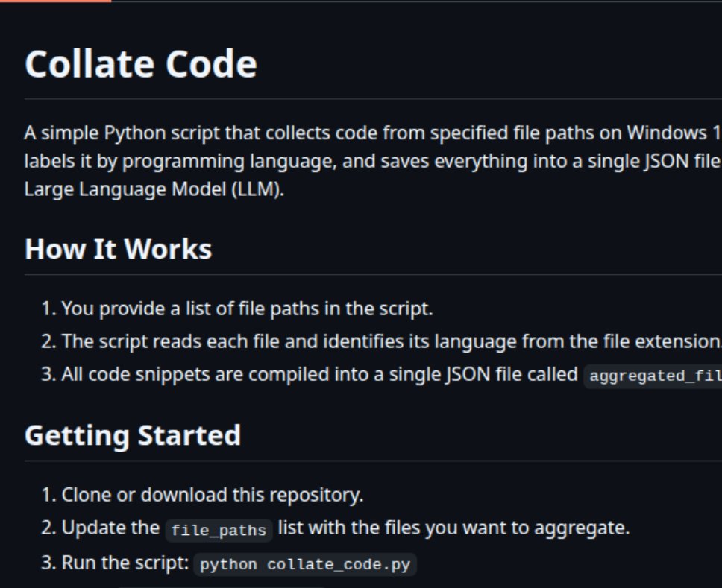Click the aggregated_fil inline code text
This screenshot has width=722, height=588.
tap(655, 376)
